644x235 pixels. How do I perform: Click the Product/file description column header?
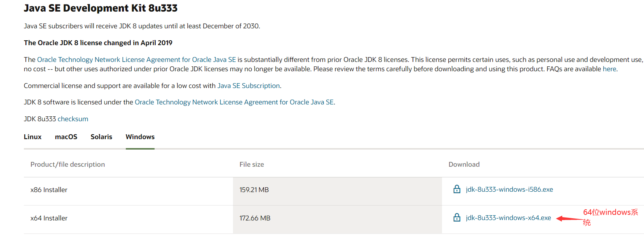pyautogui.click(x=68, y=164)
